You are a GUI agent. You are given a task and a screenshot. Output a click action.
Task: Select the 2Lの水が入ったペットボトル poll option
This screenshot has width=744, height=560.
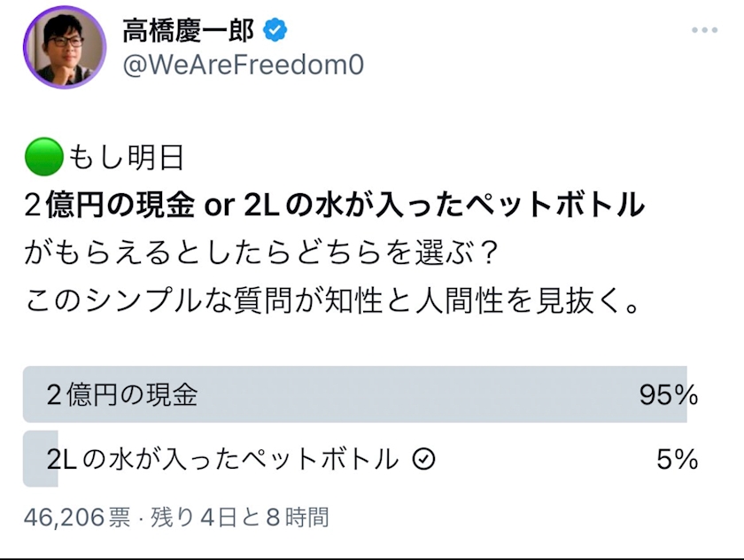[x=221, y=459]
